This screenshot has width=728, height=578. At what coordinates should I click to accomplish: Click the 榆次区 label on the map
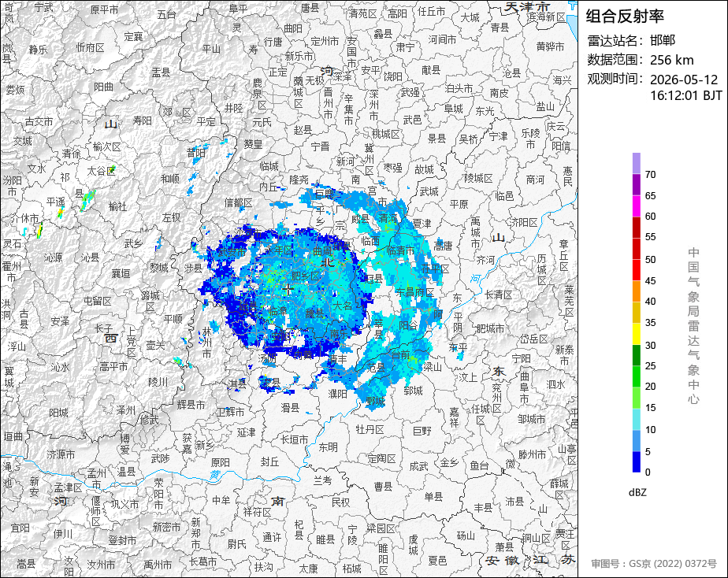[x=107, y=147]
